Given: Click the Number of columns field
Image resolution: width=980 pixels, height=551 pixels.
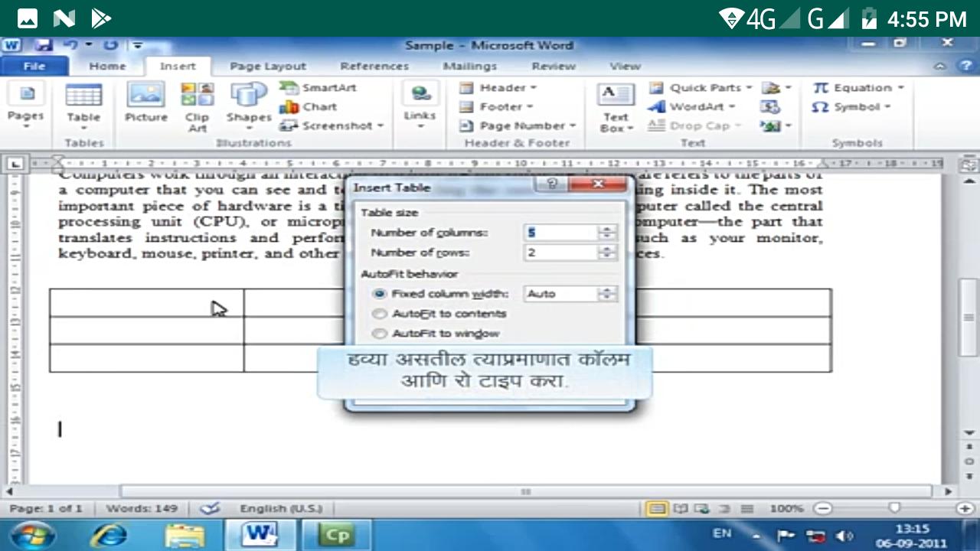Looking at the screenshot, I should [x=560, y=232].
